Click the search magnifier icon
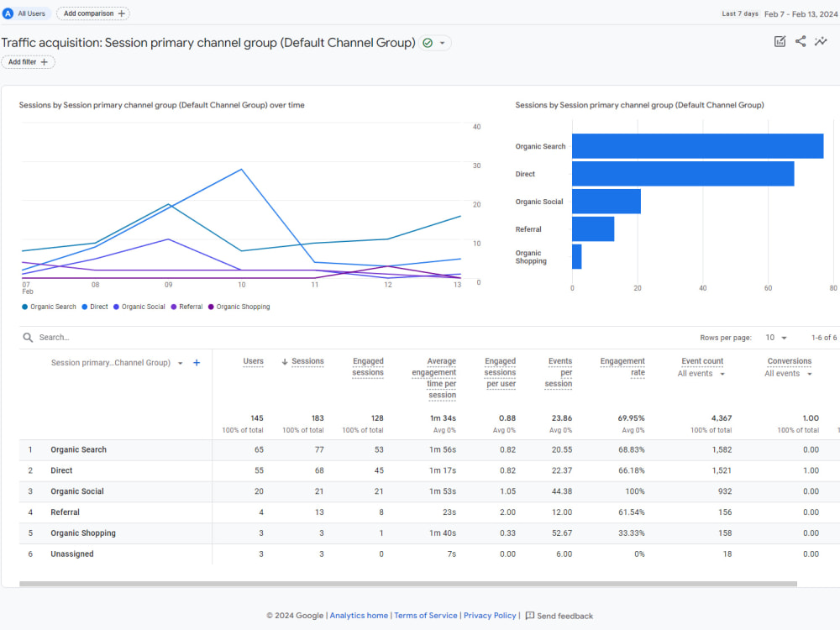The height and width of the screenshot is (630, 840). click(x=28, y=338)
